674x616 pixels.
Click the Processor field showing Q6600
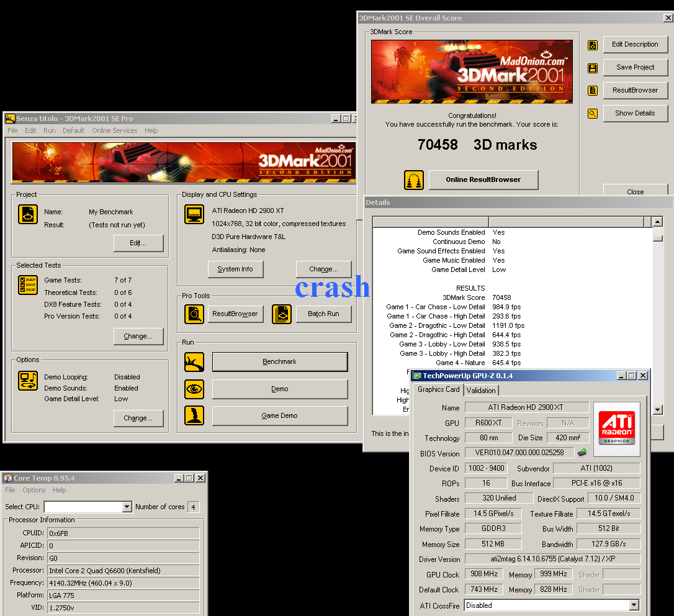click(124, 571)
